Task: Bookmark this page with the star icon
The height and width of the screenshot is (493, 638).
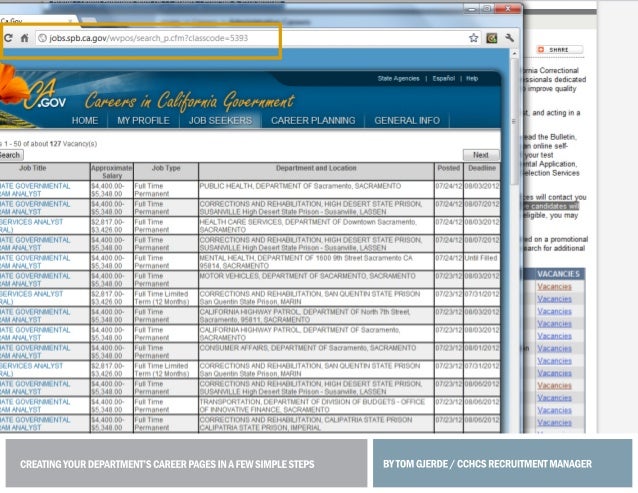Action: point(473,38)
